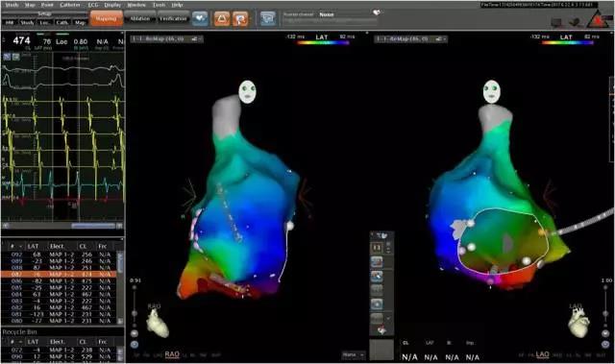Screen dimensions: 615x364
Task: Click the Study setup button
Action: [x=27, y=23]
